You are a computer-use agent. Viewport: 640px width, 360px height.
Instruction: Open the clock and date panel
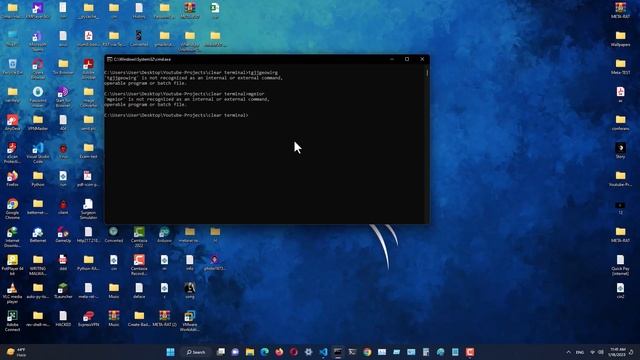coord(617,352)
